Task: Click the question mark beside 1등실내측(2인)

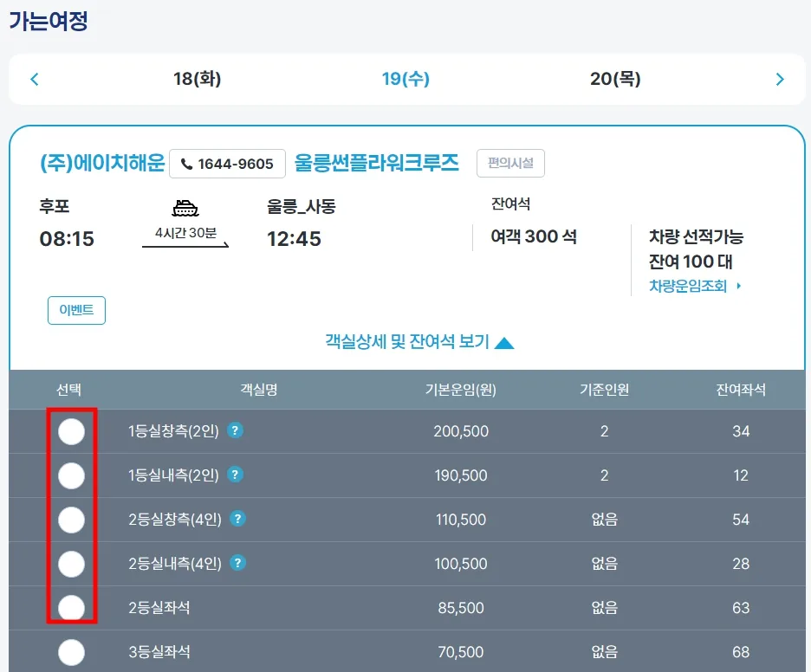Action: click(x=234, y=475)
